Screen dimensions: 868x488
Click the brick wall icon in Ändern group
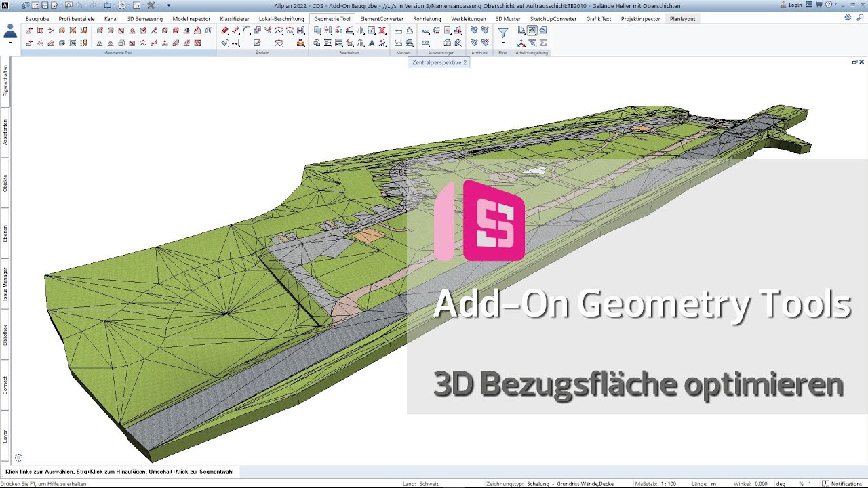300,43
